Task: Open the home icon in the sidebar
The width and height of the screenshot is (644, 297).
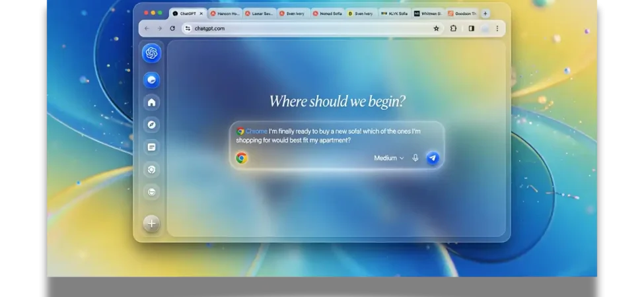Action: (x=151, y=102)
